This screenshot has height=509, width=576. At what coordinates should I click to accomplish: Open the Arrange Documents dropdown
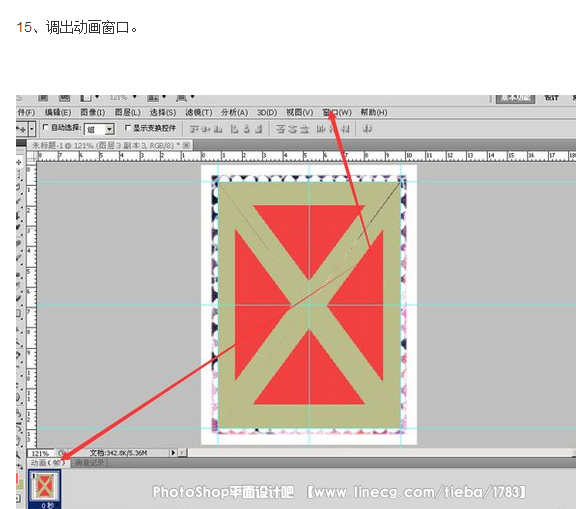point(156,98)
